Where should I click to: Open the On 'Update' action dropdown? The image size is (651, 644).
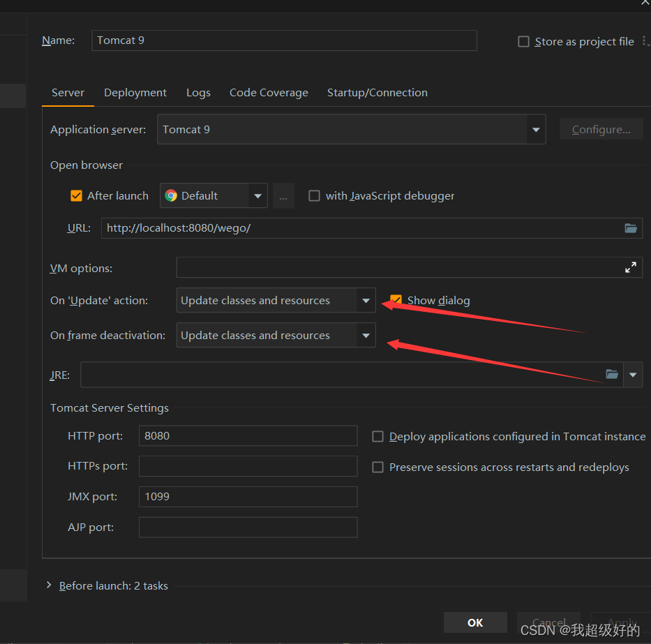pyautogui.click(x=276, y=300)
